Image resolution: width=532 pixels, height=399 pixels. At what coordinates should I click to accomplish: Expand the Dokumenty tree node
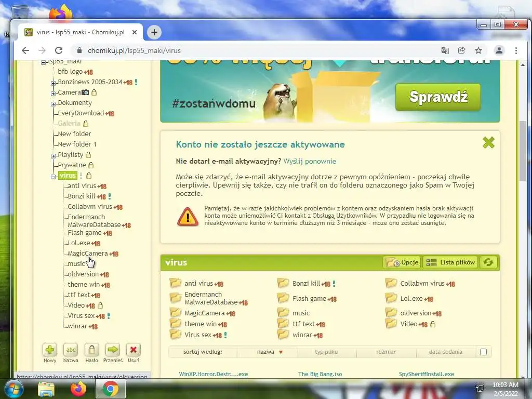tap(54, 104)
